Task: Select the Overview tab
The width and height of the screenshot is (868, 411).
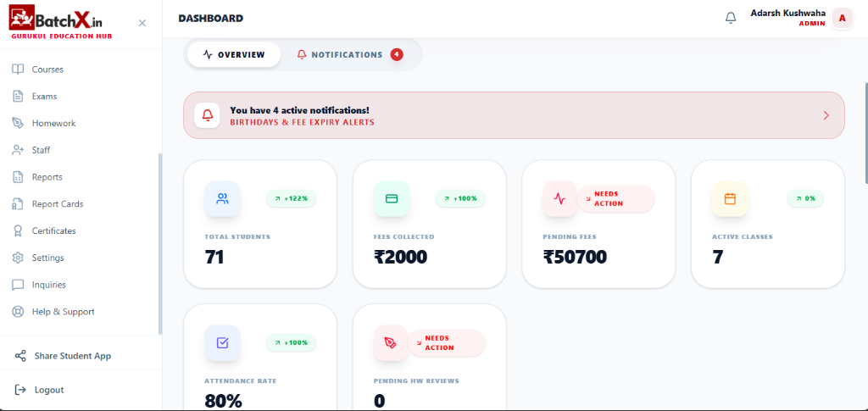Action: click(x=234, y=55)
